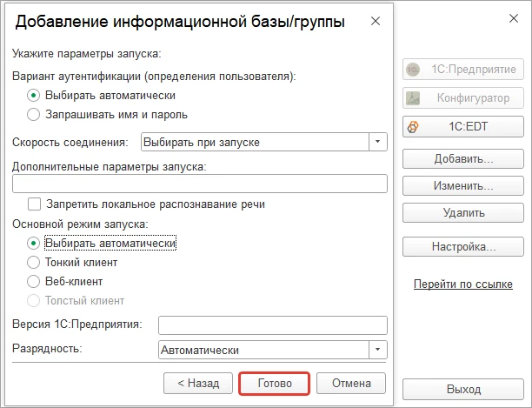This screenshot has height=408, width=532.
Task: Click the Конфигуратор icon
Action: [x=413, y=98]
